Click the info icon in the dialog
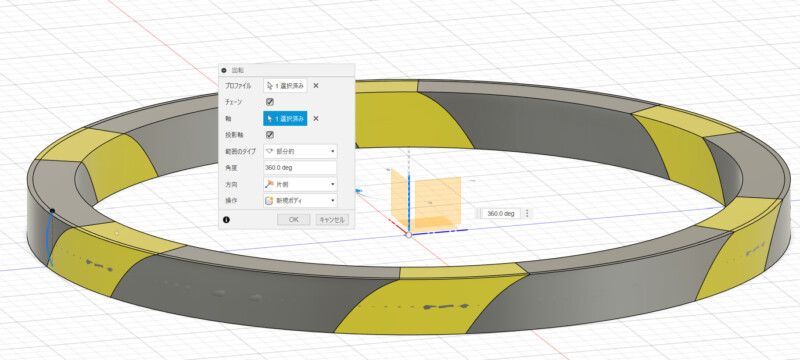This screenshot has height=360, width=800. click(226, 220)
